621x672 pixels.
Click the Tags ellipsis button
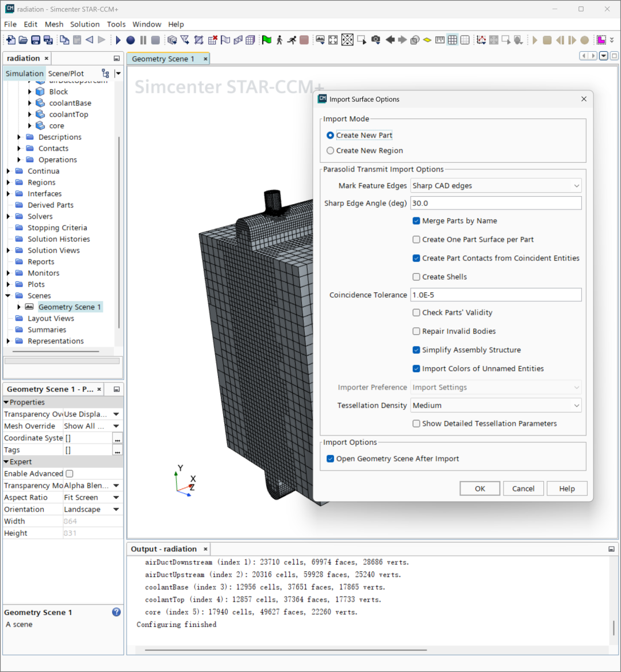[x=117, y=450]
